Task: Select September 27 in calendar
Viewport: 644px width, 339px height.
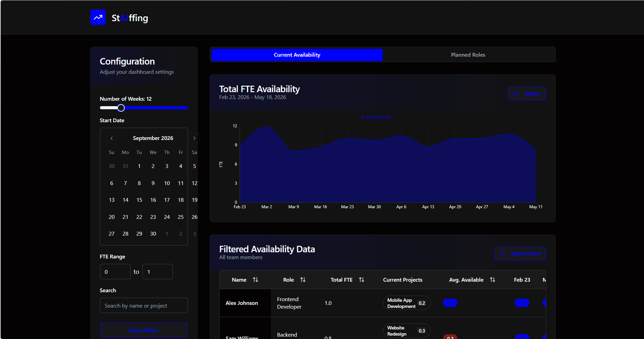Action: pos(112,234)
